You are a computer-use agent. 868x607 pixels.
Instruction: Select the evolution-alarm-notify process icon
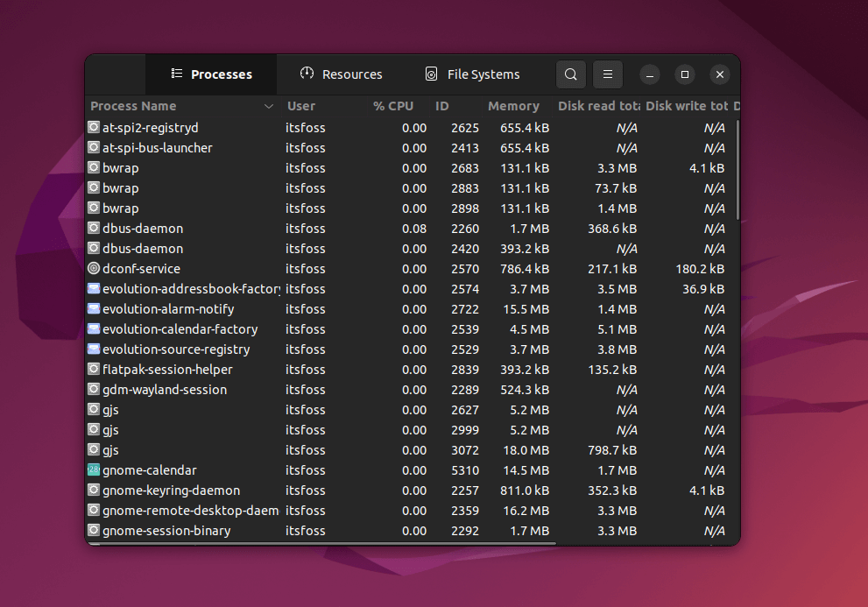pyautogui.click(x=94, y=308)
